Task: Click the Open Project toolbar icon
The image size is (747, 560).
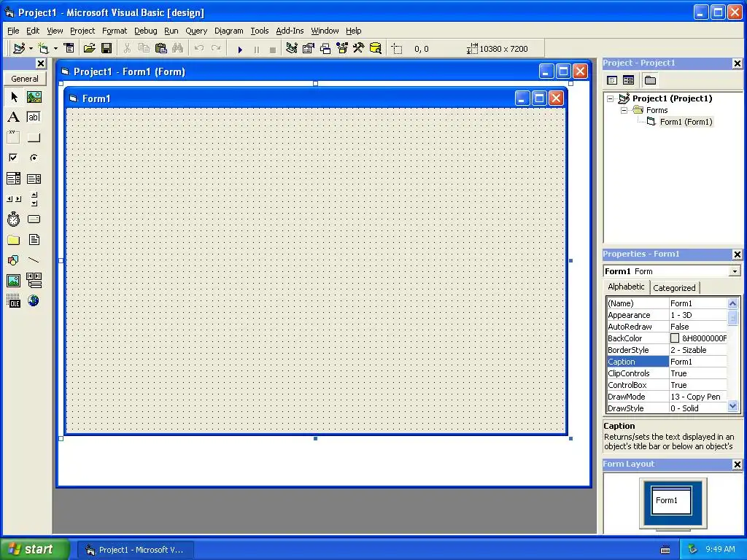Action: [x=90, y=48]
